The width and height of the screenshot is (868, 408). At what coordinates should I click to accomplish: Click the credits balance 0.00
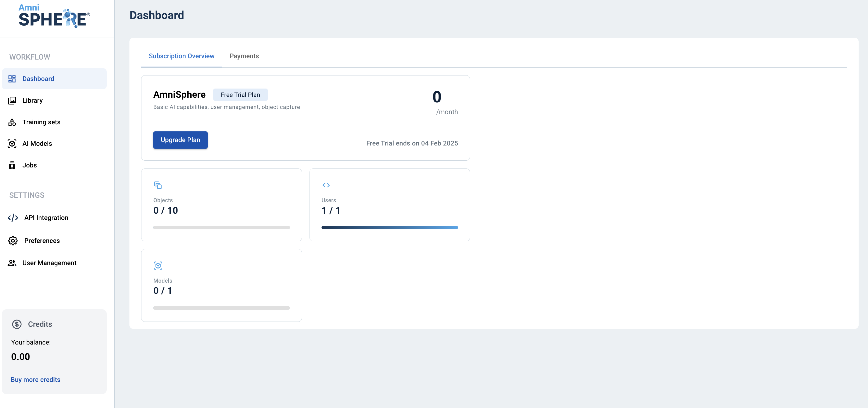(x=21, y=357)
